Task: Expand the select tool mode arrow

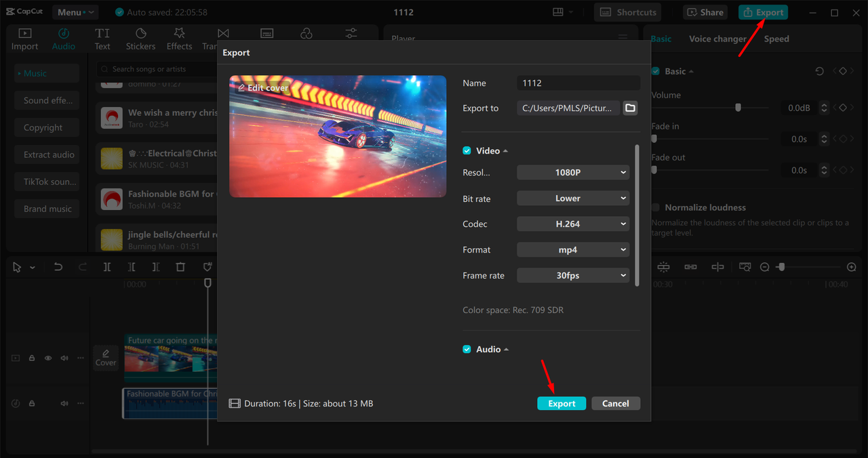Action: pos(33,268)
